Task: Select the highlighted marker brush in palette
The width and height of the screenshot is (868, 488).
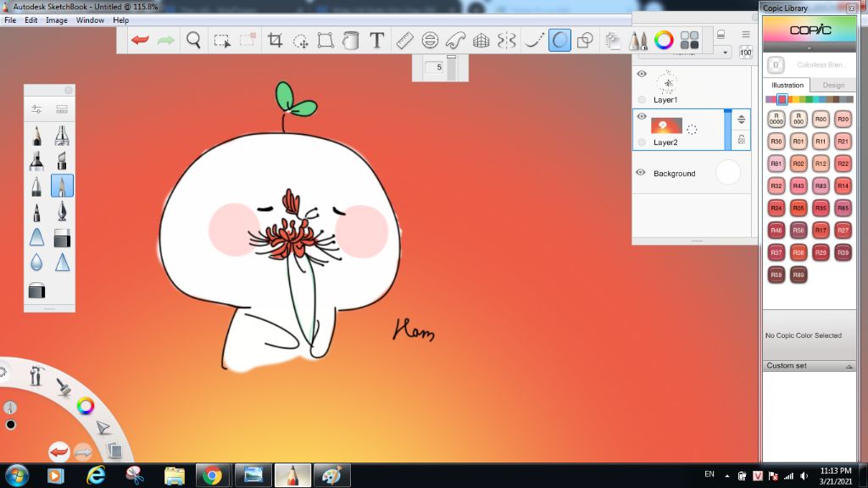Action: click(62, 186)
